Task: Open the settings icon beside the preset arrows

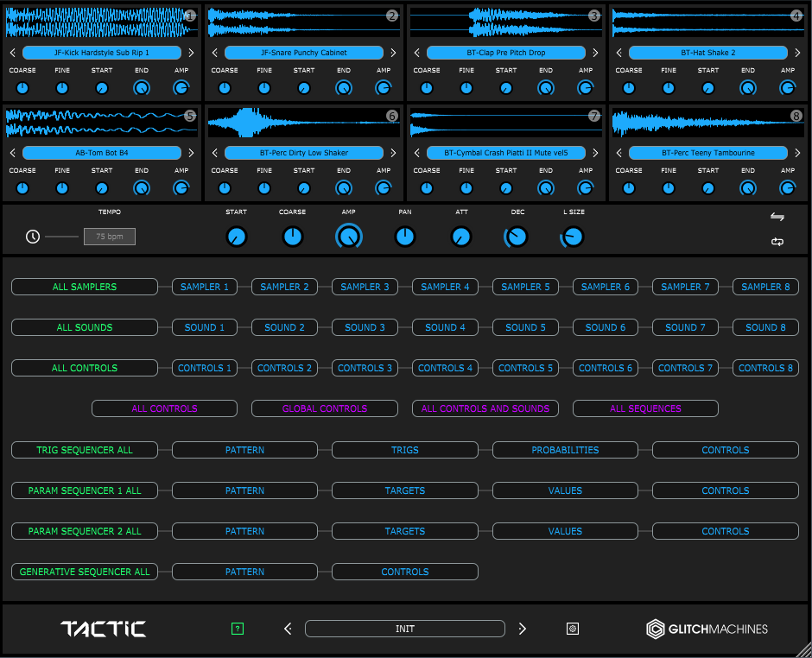Action: (572, 629)
